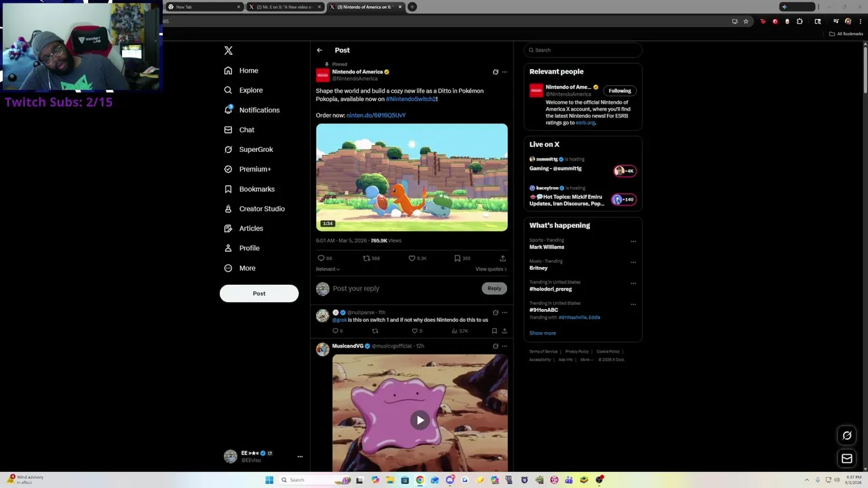The image size is (868, 488).
Task: Click Grok icon on @nullparse reply
Action: 495,312
